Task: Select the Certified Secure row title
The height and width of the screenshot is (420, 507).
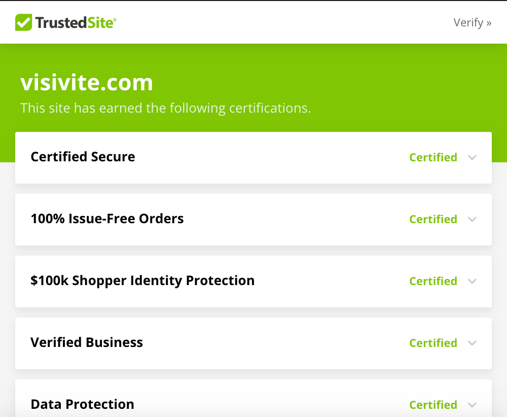Action: pos(83,157)
